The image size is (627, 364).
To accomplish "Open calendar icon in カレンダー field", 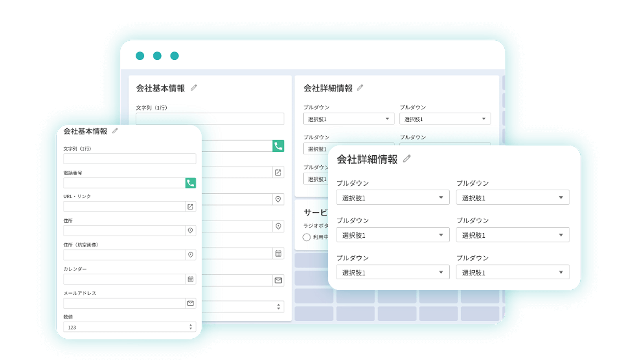I will [x=190, y=279].
